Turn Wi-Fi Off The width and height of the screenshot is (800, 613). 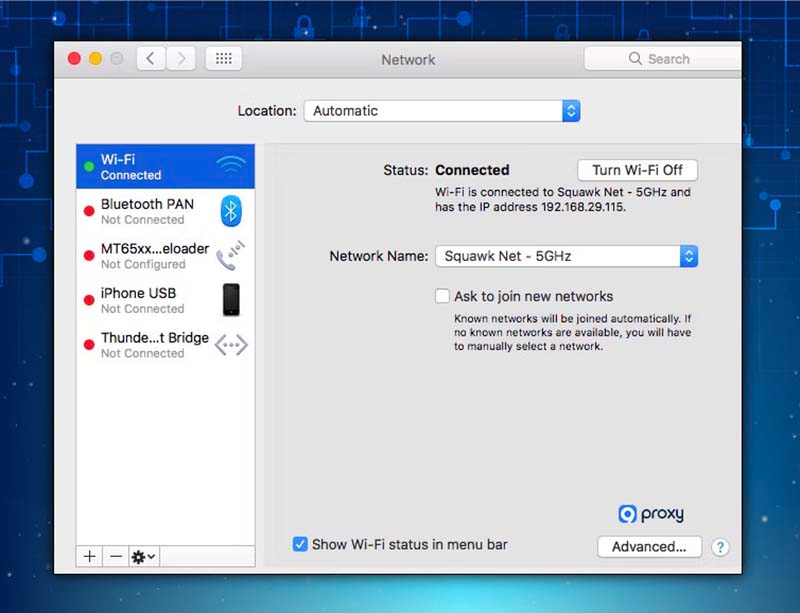point(637,170)
